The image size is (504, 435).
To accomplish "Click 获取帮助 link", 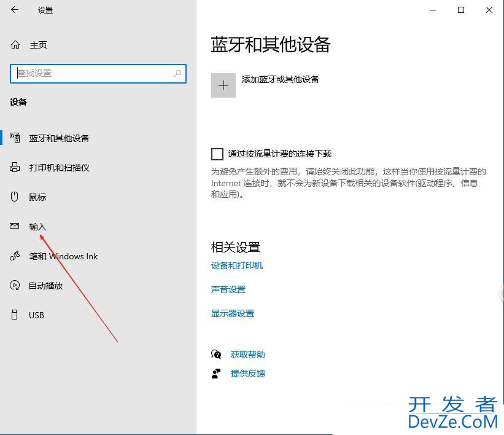I will pyautogui.click(x=248, y=355).
